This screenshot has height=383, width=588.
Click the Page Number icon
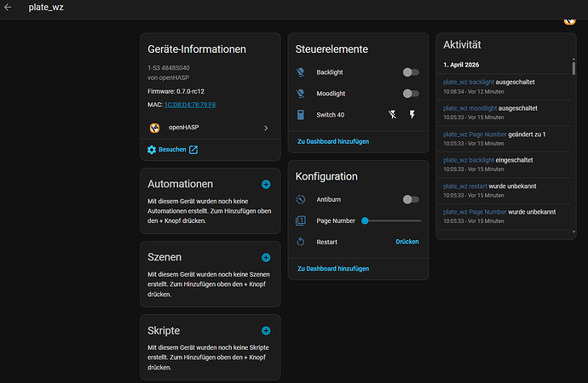coord(300,220)
